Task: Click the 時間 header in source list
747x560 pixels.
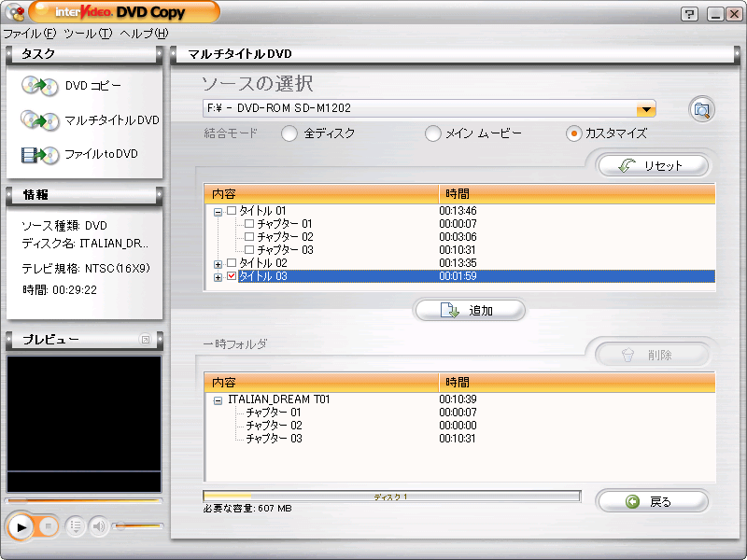Action: pos(577,194)
